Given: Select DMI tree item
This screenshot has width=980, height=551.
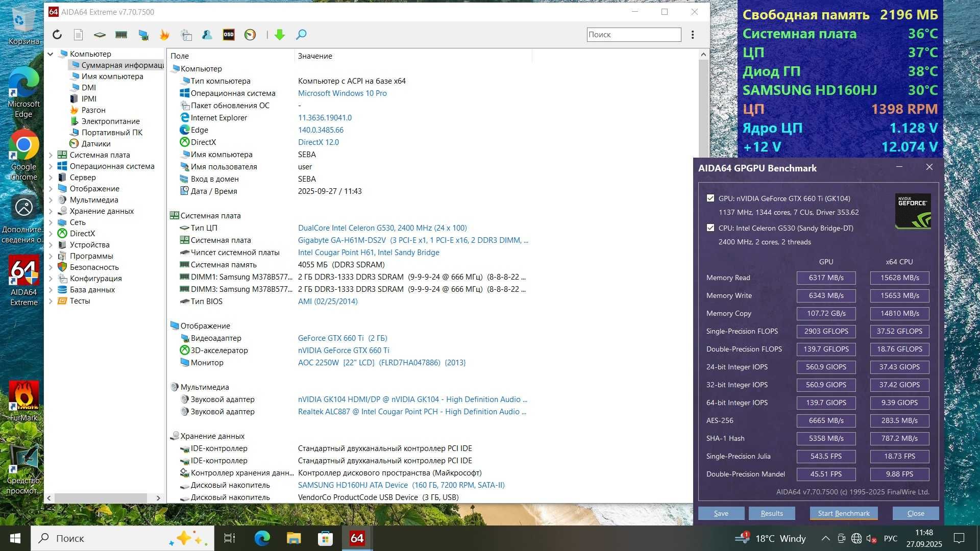Looking at the screenshot, I should pos(89,87).
